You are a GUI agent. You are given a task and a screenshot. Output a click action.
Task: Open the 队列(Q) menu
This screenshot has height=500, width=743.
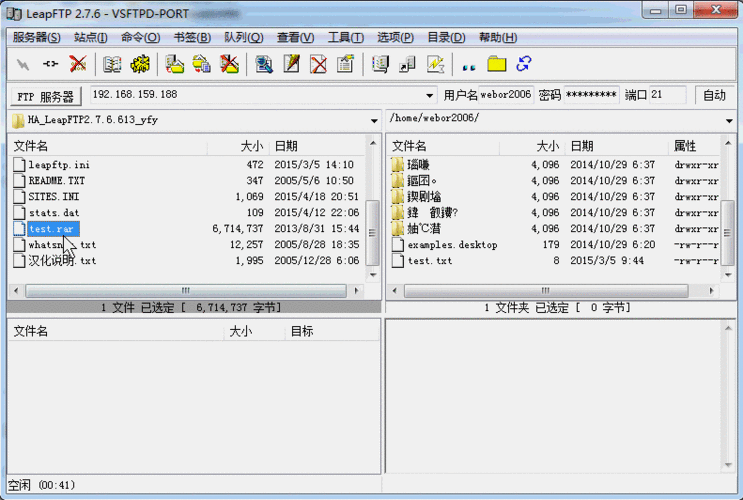coord(244,37)
